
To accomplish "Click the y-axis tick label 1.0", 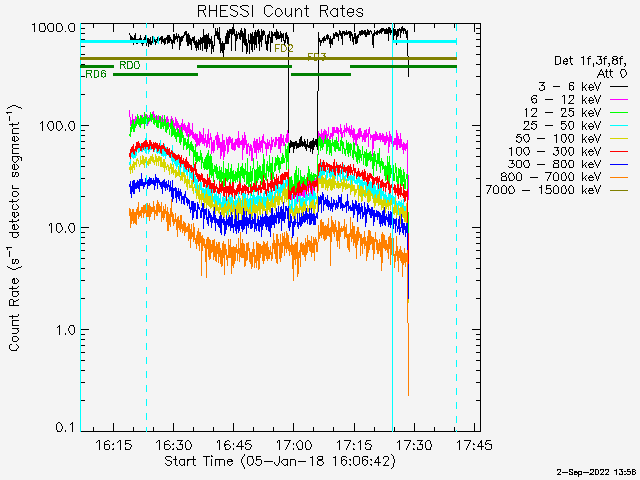I will point(66,330).
